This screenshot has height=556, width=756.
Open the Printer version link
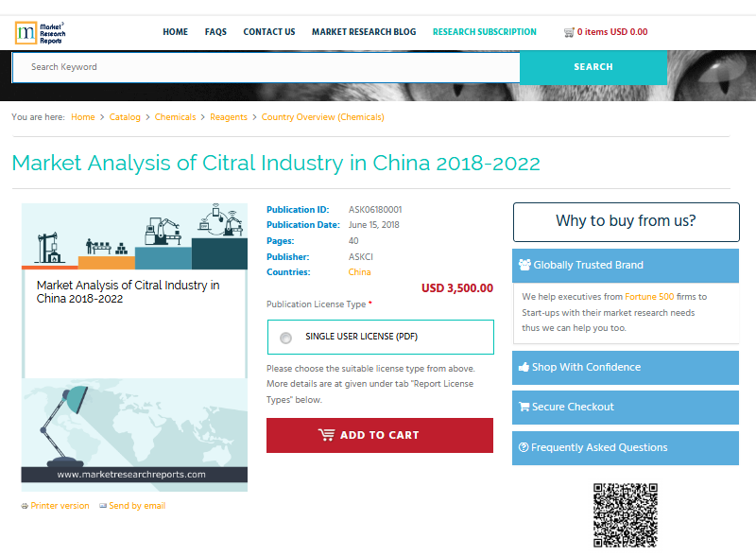coord(60,506)
